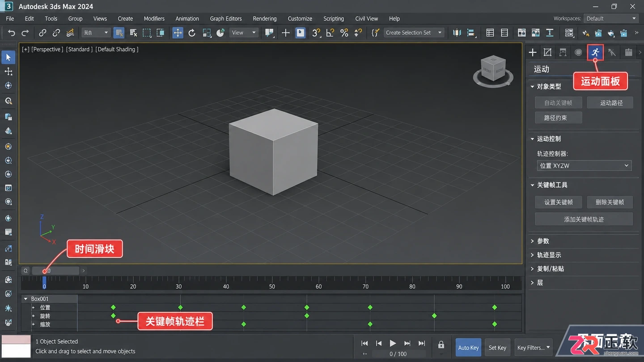Click the 添加关键帧轨迹 button
644x362 pixels.
coord(584,219)
